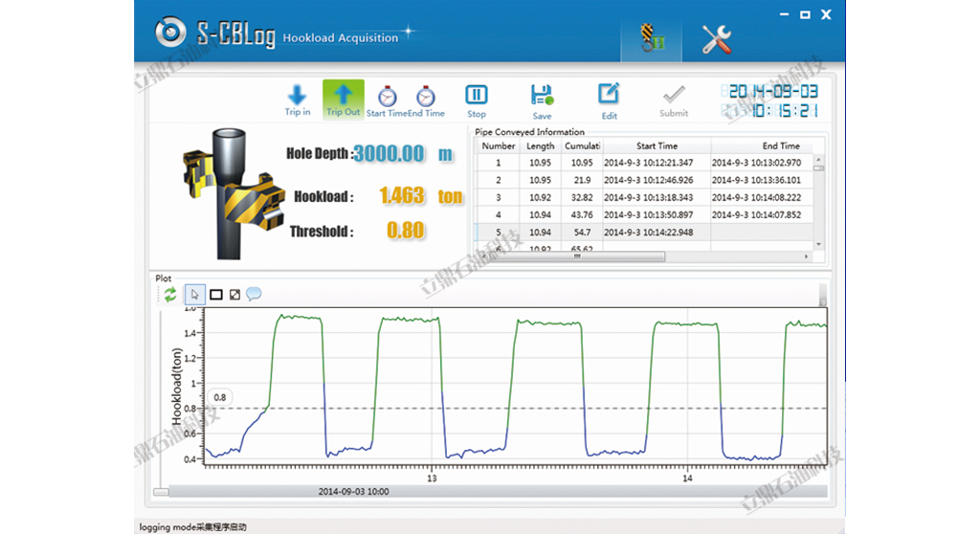Set the End Time stopwatch

point(426,97)
